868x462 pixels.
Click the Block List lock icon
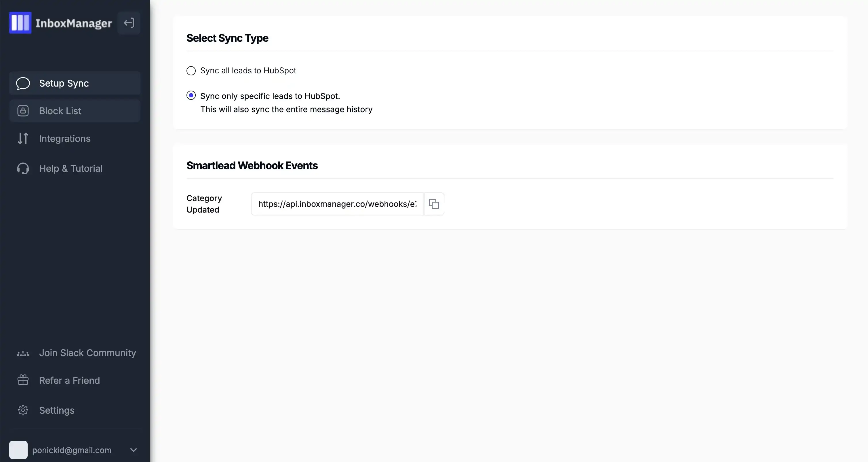click(23, 111)
